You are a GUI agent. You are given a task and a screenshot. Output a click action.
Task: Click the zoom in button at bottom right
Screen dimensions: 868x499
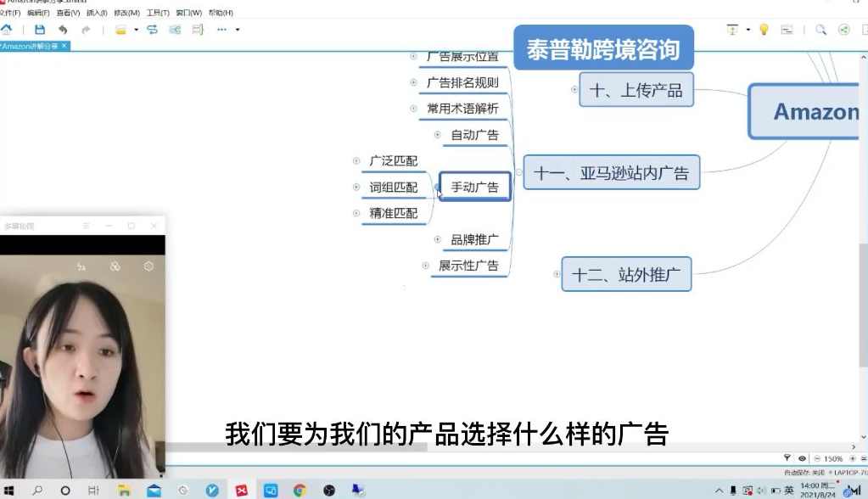pos(853,457)
